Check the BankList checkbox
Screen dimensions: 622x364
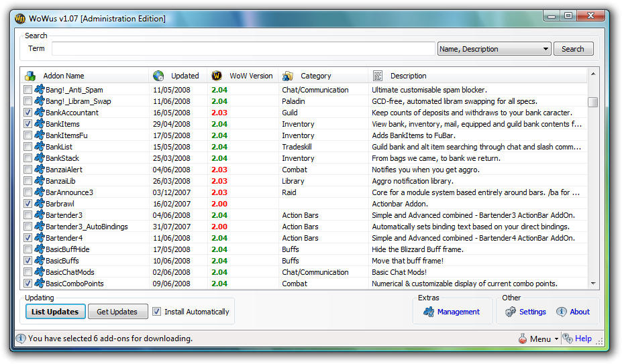tap(28, 147)
